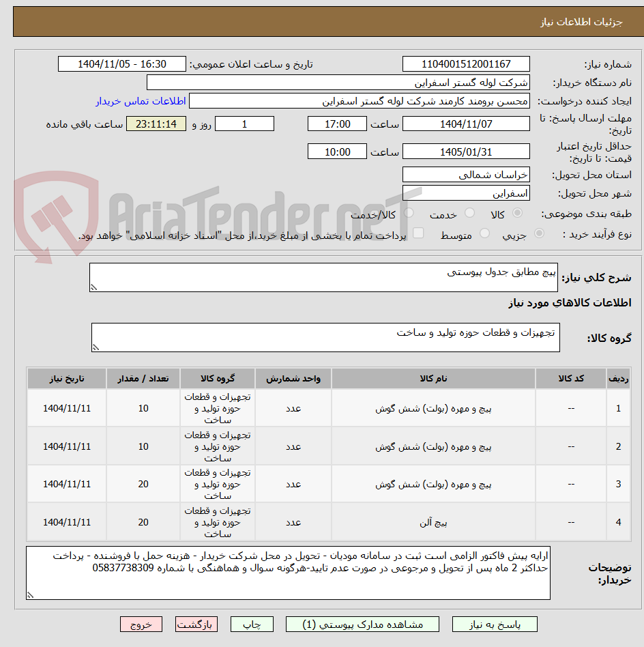Click the response deadline date 1404/11/07
This screenshot has width=644, height=647.
coord(466,124)
